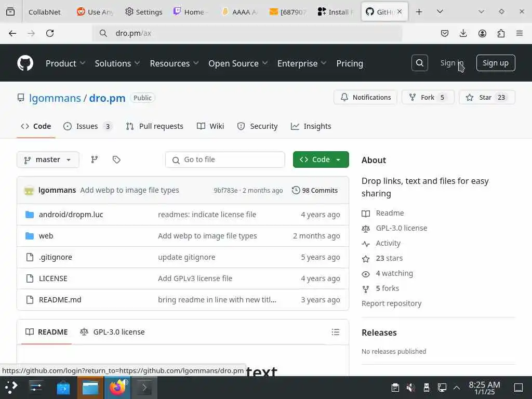The height and width of the screenshot is (399, 532).
Task: Open clipboard tray icon
Action: 395,388
